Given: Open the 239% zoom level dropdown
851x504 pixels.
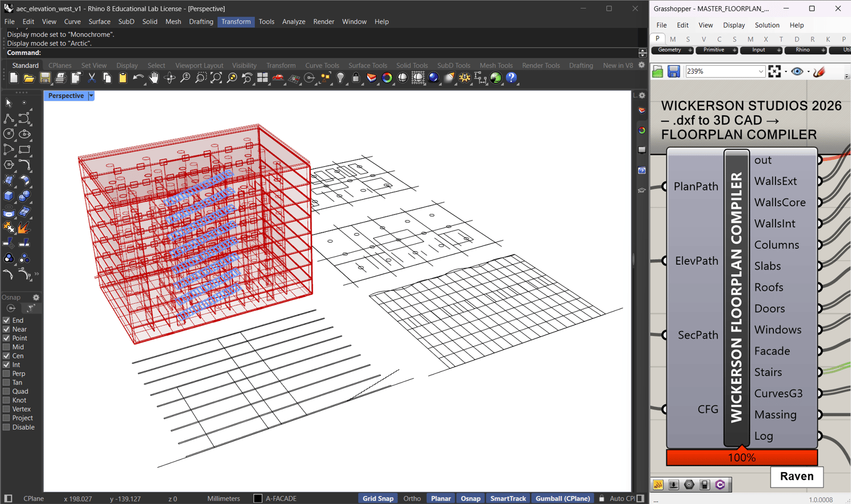Looking at the screenshot, I should [761, 71].
